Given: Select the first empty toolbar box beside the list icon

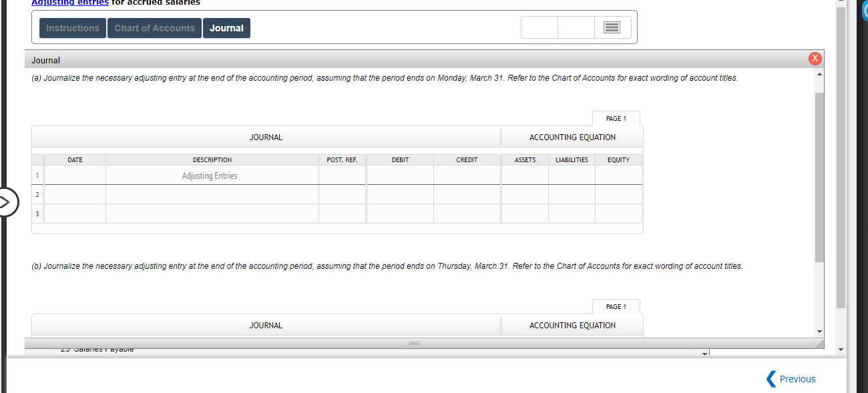Looking at the screenshot, I should (x=539, y=27).
